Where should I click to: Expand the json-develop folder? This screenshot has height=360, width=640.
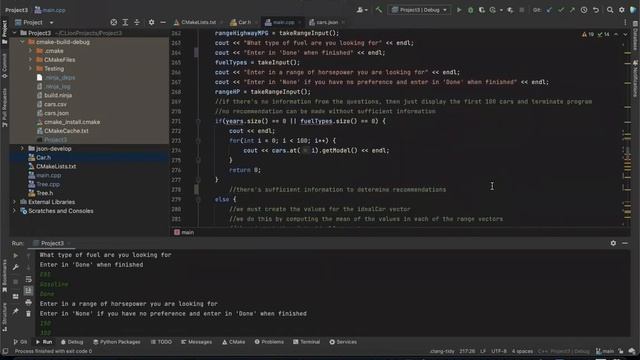pyautogui.click(x=22, y=149)
